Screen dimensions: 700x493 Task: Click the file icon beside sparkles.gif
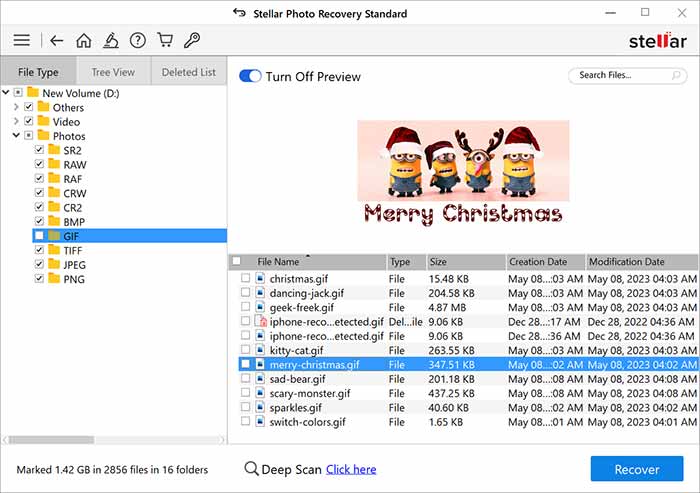pyautogui.click(x=260, y=407)
